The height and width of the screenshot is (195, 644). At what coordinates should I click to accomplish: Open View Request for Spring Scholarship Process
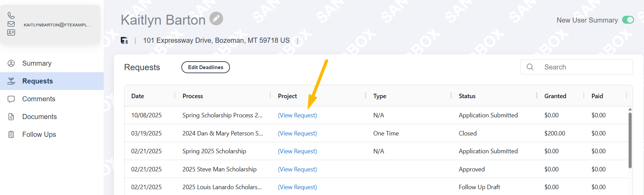coord(297,115)
